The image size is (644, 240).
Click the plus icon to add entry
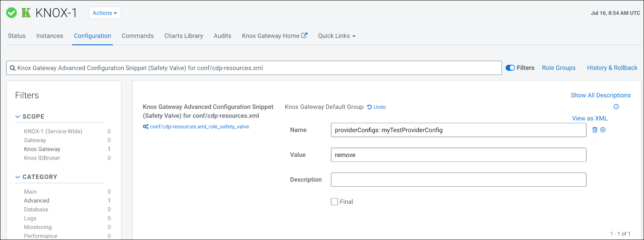coord(603,130)
